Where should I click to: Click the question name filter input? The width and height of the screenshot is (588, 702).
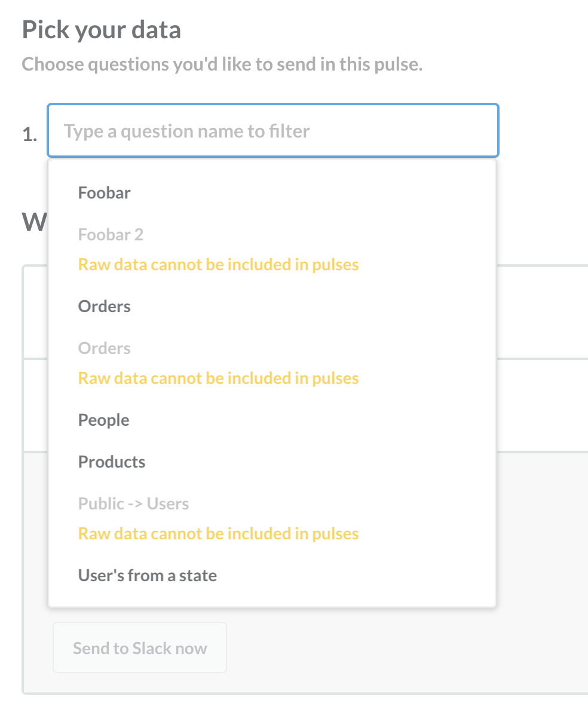click(x=272, y=131)
